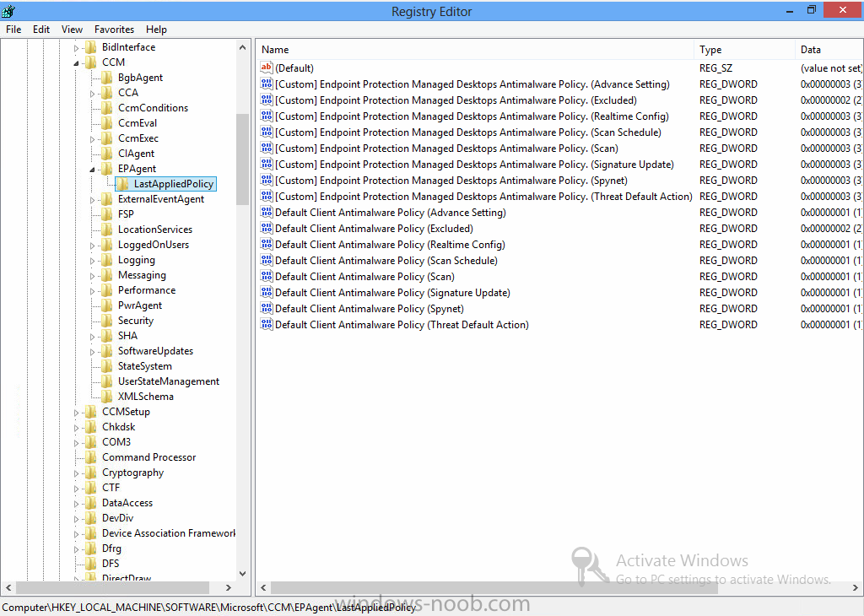Open the Edit menu

coord(41,30)
